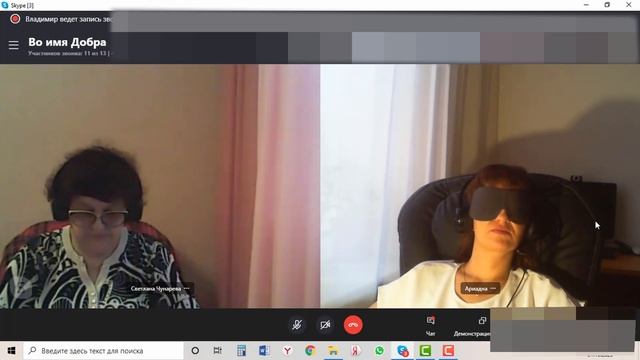This screenshot has width=640, height=360.
Task: Launch Calculator from the taskbar
Action: coord(242,351)
